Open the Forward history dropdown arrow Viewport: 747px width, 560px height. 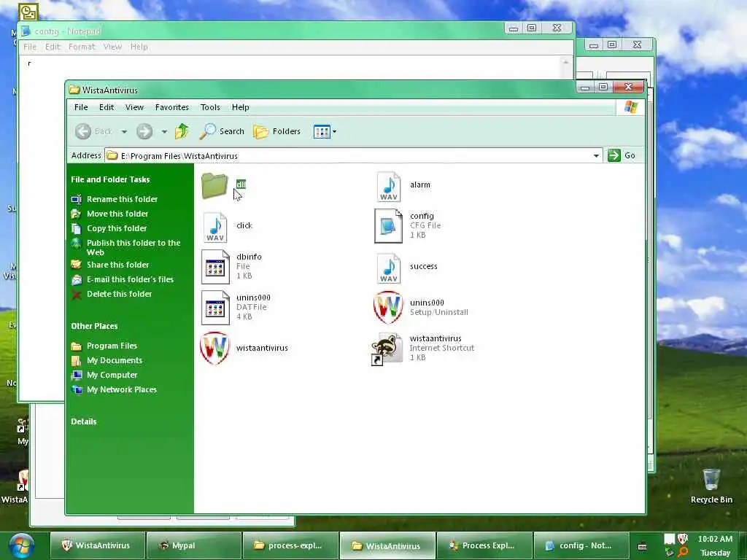coord(164,131)
